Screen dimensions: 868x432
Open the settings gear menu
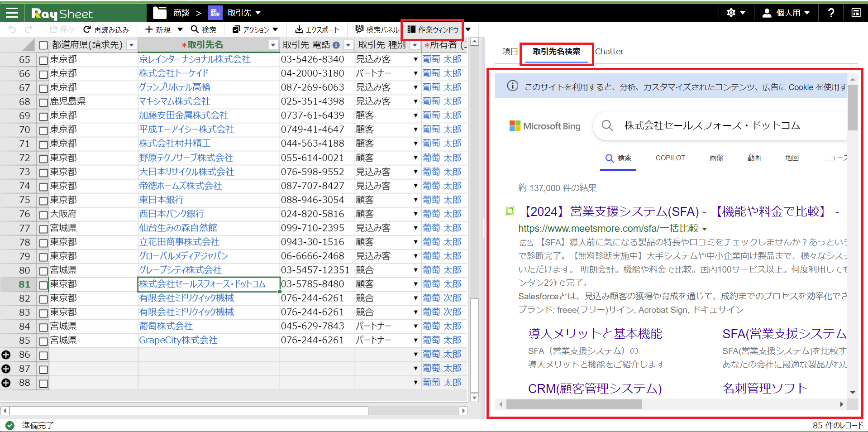736,13
